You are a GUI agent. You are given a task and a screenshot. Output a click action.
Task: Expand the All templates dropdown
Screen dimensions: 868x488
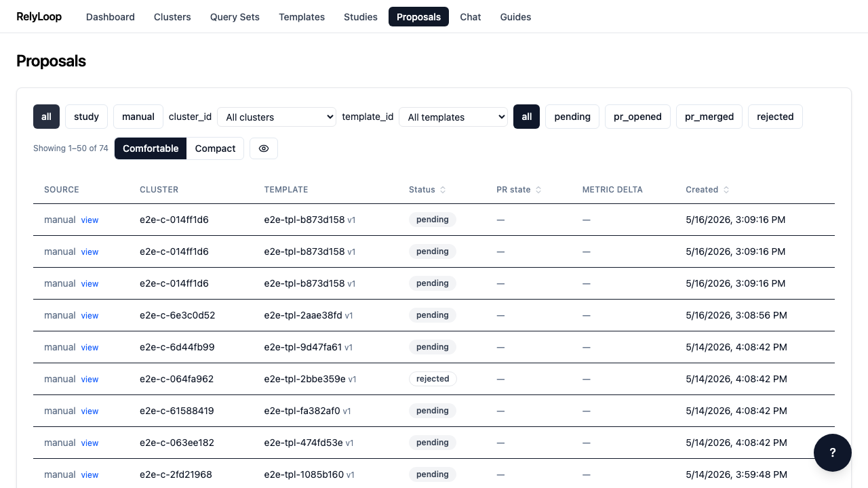(x=453, y=117)
